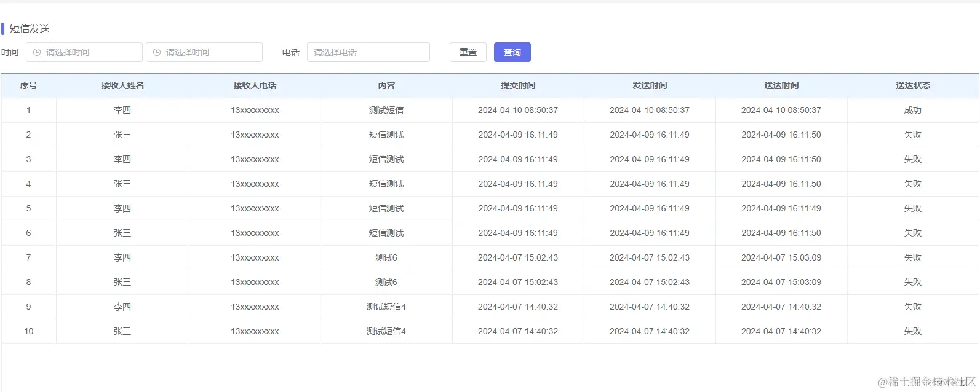980x392 pixels.
Task: Click the 查询 search button
Action: pyautogui.click(x=512, y=52)
